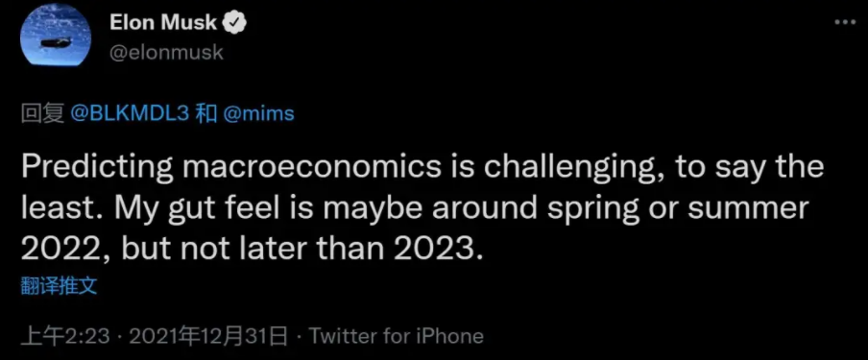
Task: Click the Elon Musk display name
Action: pyautogui.click(x=163, y=23)
